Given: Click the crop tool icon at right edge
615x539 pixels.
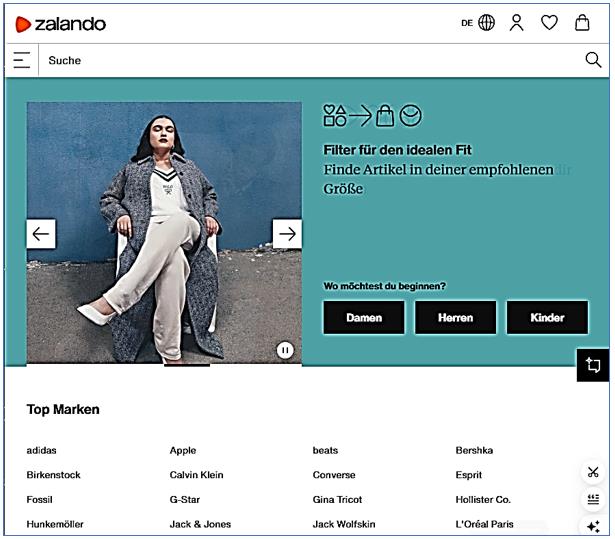Looking at the screenshot, I should coord(593,365).
